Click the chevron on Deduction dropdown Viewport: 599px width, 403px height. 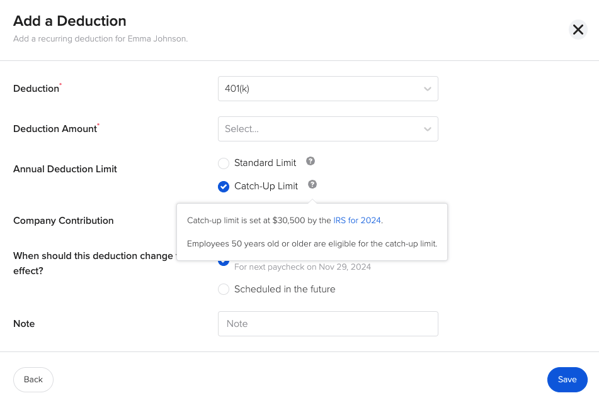click(427, 89)
